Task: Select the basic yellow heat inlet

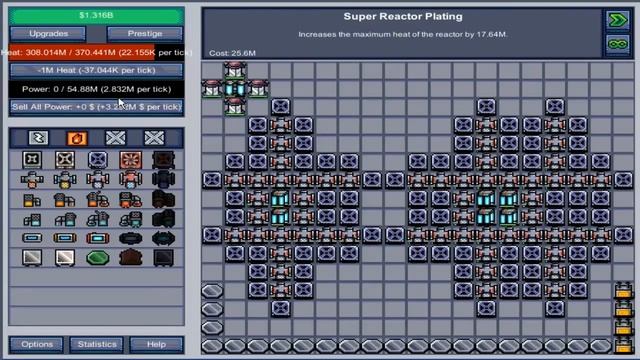Action: [x=32, y=200]
